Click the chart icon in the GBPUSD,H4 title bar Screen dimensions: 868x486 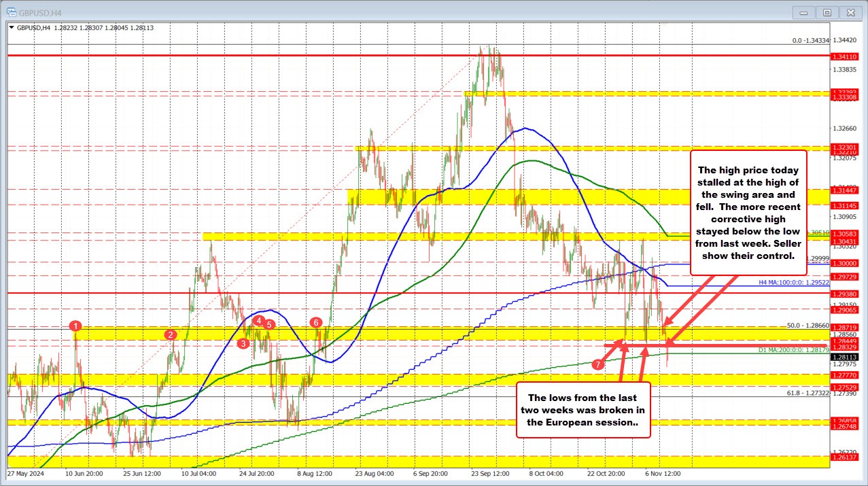[x=12, y=12]
